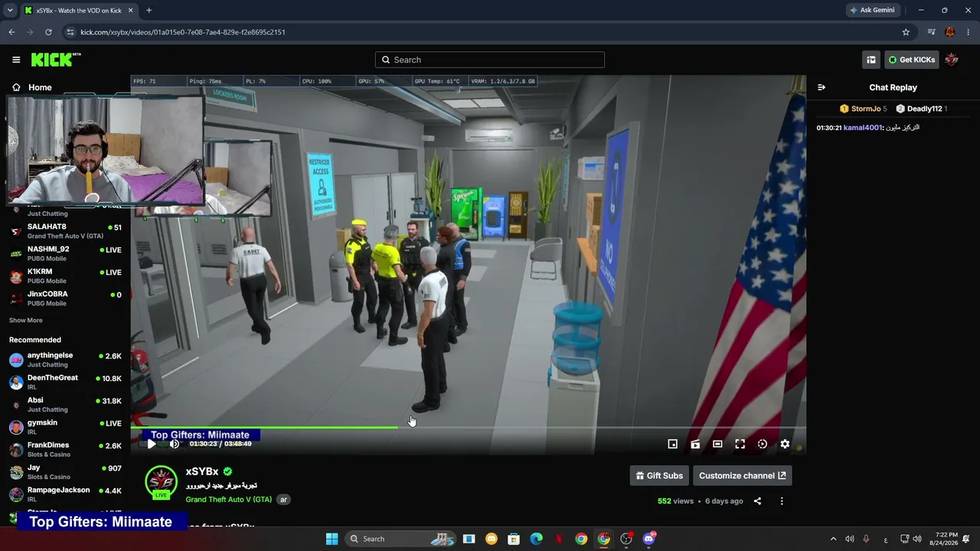Screen dimensions: 980x551
Task: Open gymskin recommended channel
Action: tap(66, 427)
